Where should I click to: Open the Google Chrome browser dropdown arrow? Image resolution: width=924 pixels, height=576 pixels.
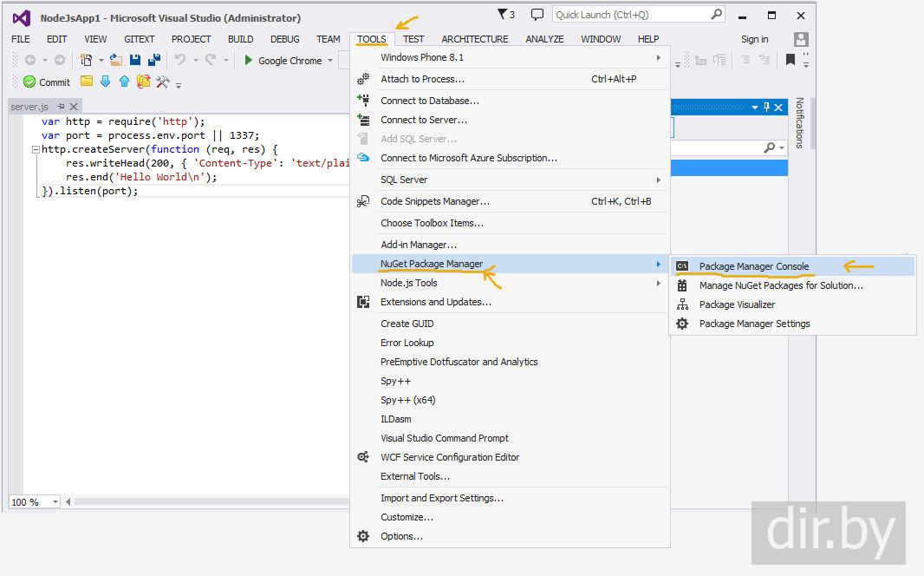[330, 61]
